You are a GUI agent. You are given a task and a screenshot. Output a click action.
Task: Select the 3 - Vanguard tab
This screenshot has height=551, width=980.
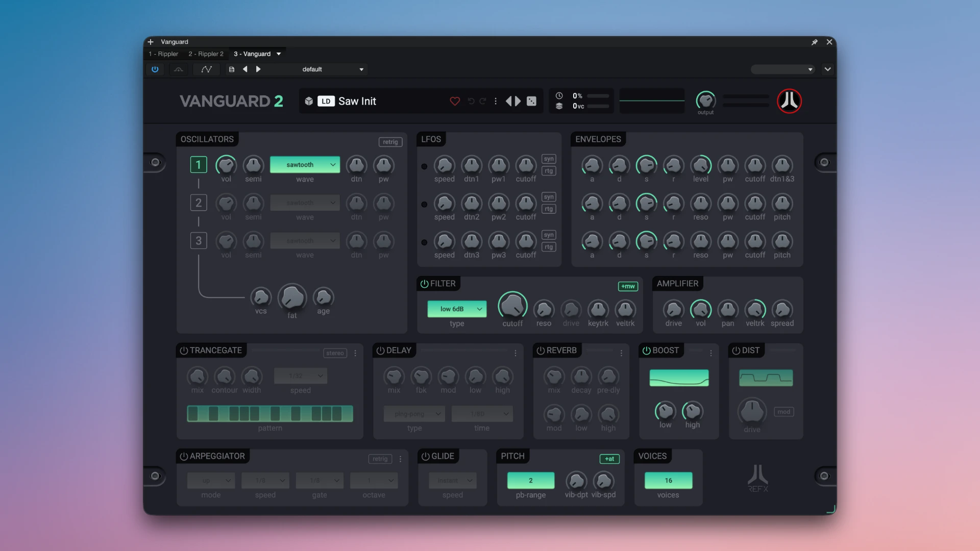252,54
